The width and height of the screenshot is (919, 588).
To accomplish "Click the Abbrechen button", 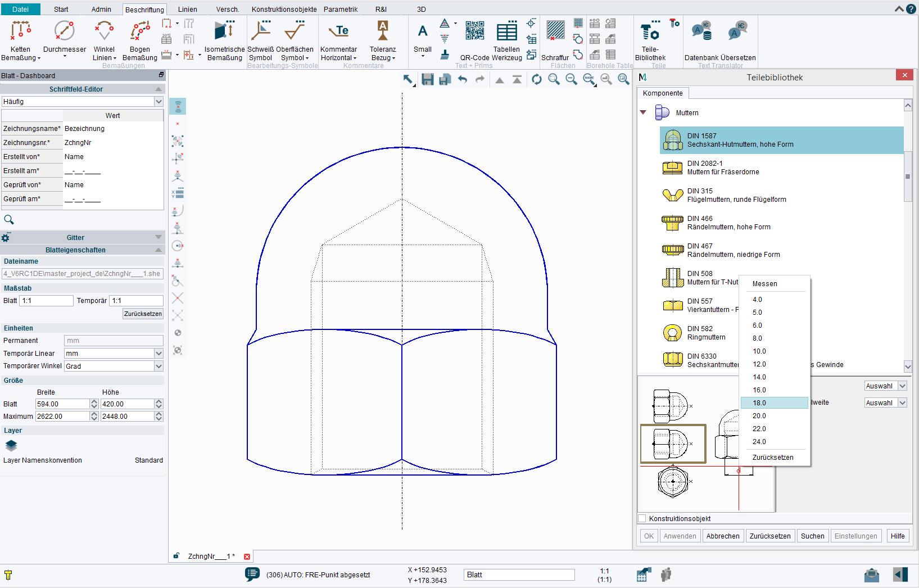I will (722, 536).
